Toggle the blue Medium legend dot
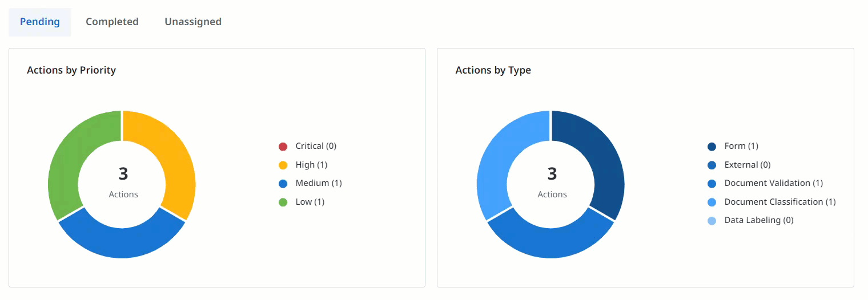 point(283,184)
